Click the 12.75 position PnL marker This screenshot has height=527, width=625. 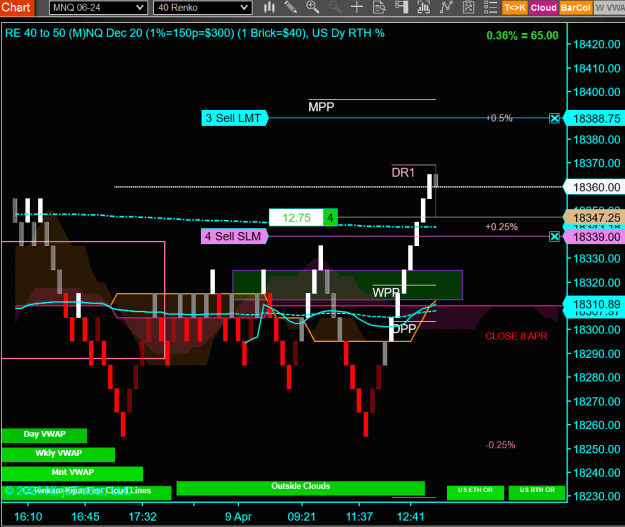tap(296, 218)
